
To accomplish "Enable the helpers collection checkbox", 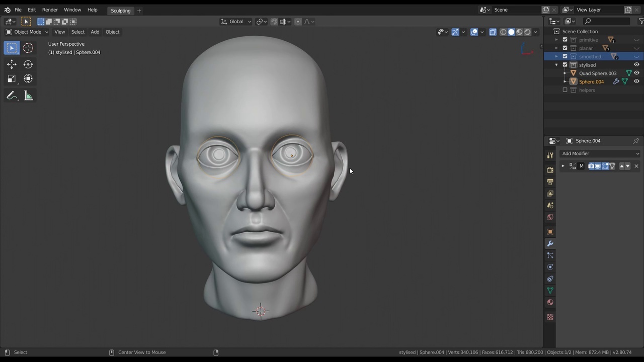I will coord(565,90).
